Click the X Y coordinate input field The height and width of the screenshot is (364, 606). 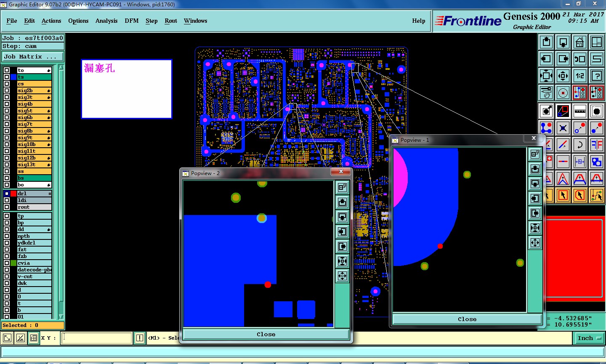96,338
